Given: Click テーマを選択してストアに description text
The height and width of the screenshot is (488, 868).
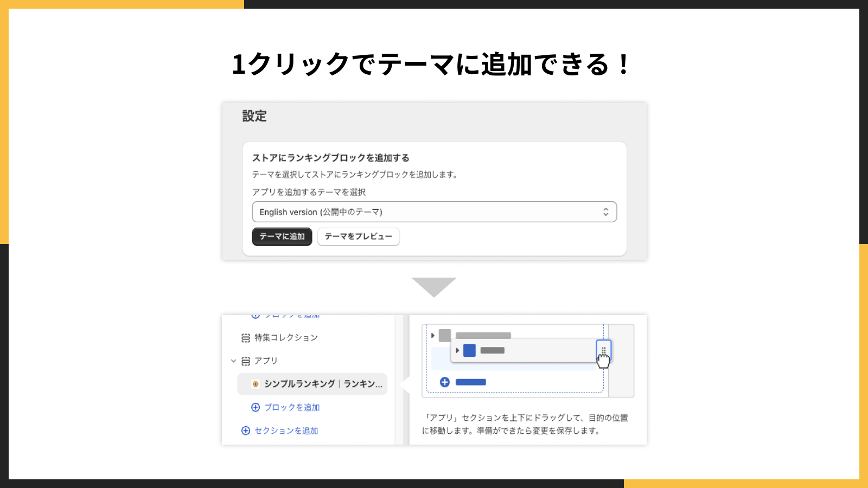Looking at the screenshot, I should pos(356,175).
